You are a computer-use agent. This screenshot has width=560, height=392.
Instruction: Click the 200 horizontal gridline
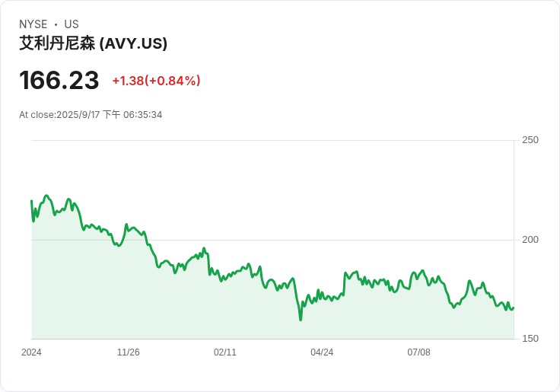click(x=272, y=240)
